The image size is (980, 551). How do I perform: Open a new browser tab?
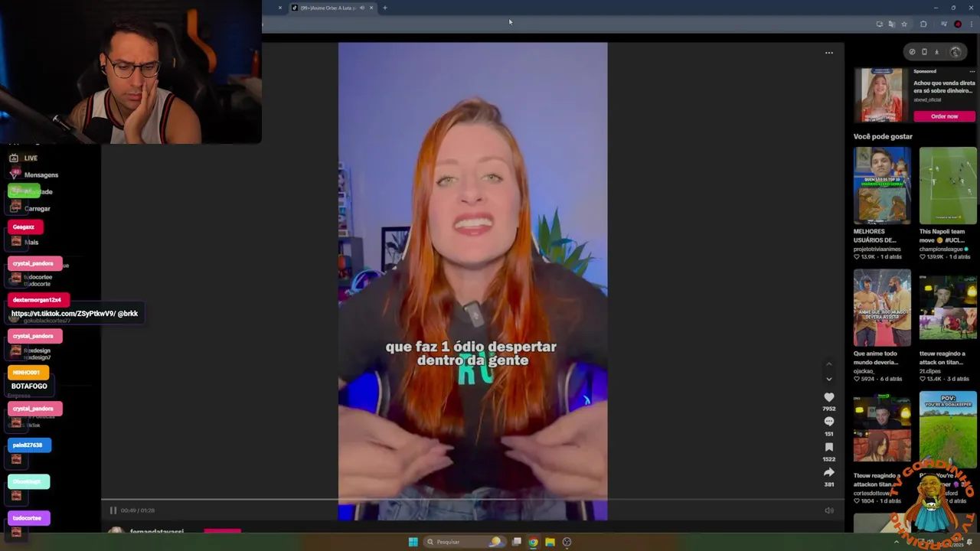[x=385, y=8]
